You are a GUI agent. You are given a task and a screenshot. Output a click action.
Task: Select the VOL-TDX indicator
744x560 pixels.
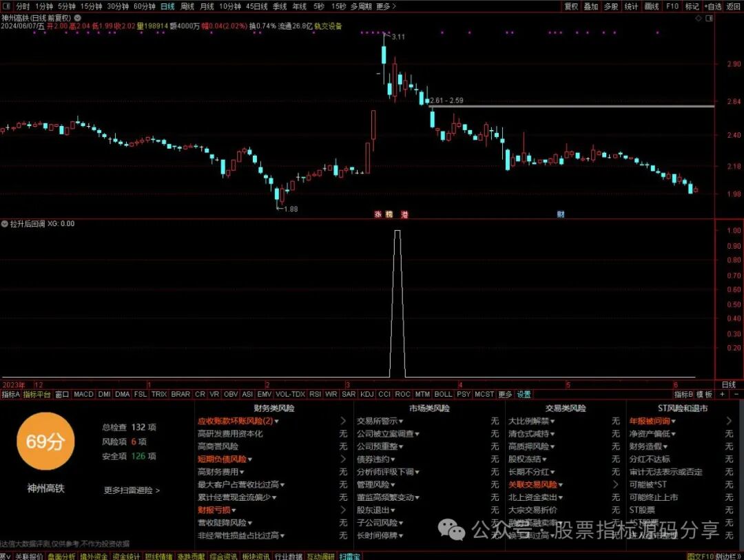[x=291, y=394]
